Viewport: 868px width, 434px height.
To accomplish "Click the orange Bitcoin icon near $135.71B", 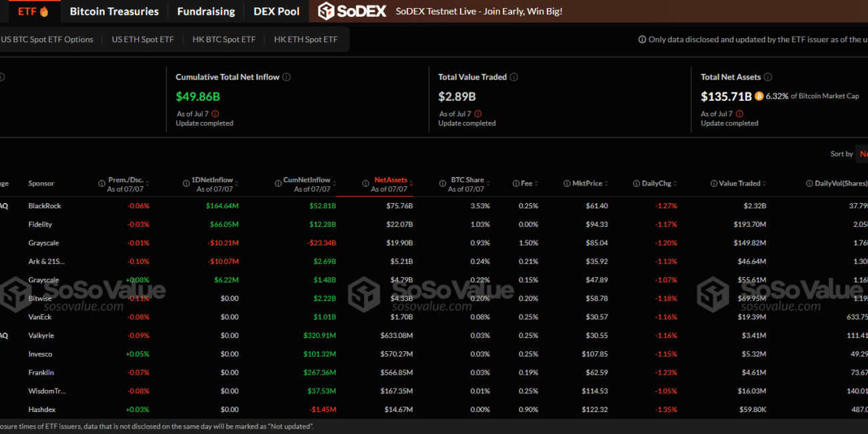I will [x=758, y=96].
